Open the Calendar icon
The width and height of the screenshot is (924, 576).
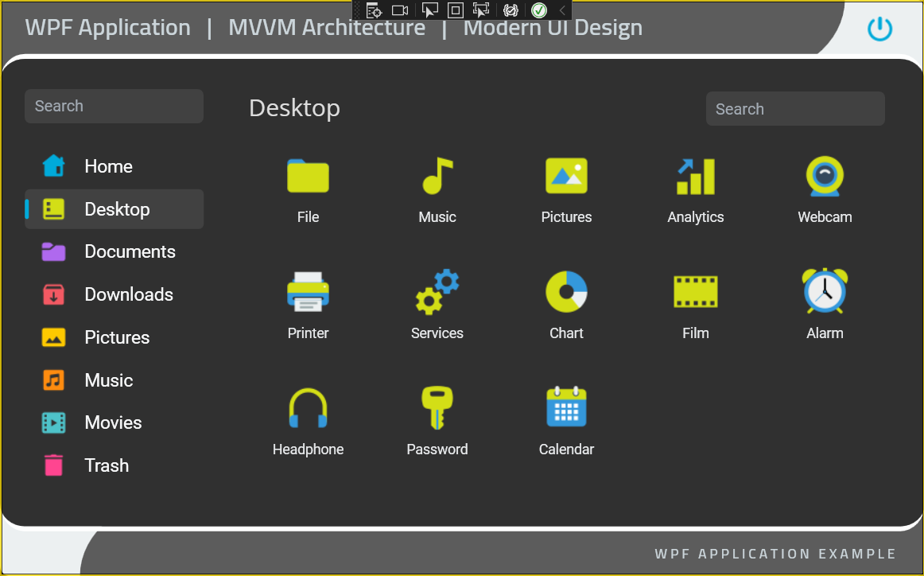(x=566, y=407)
